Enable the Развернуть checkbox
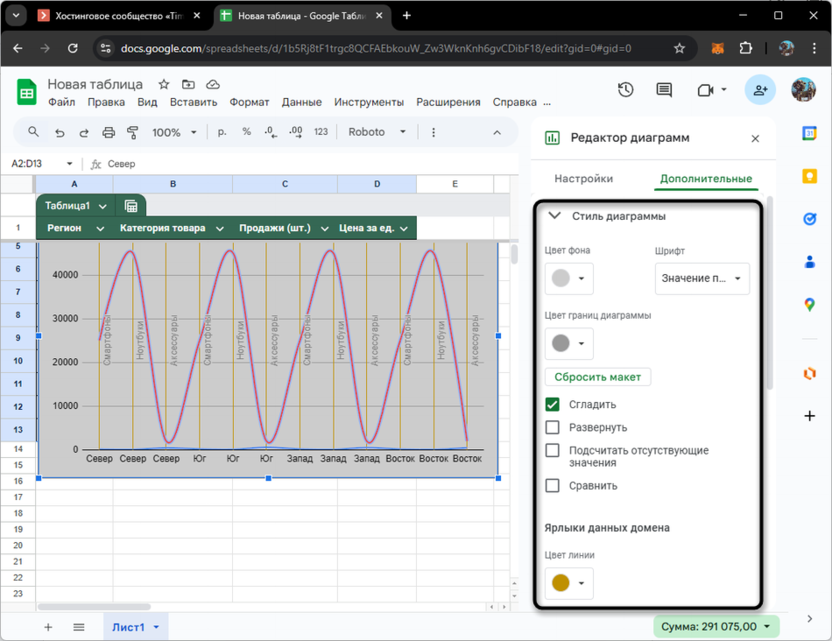Screen dimensions: 832x641 coord(552,428)
